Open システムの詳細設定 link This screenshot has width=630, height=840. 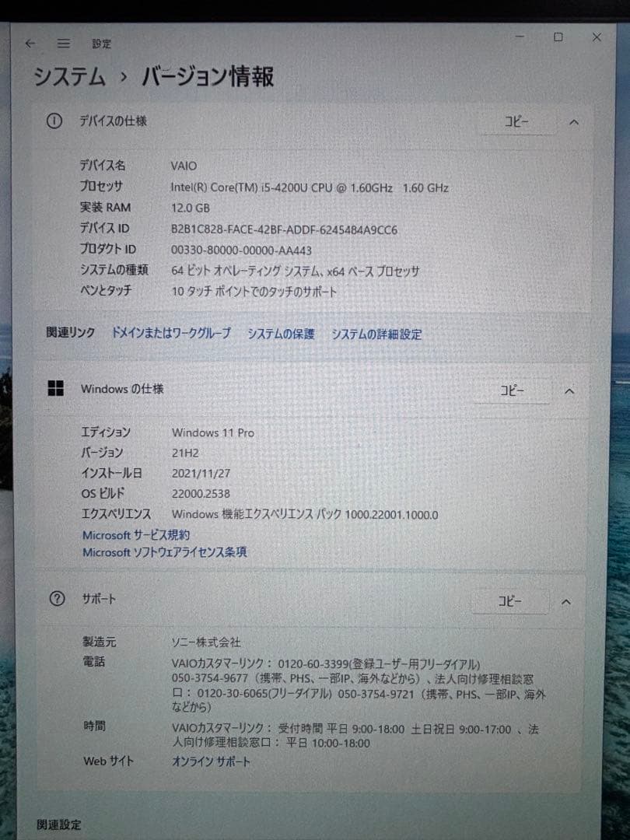click(x=376, y=334)
